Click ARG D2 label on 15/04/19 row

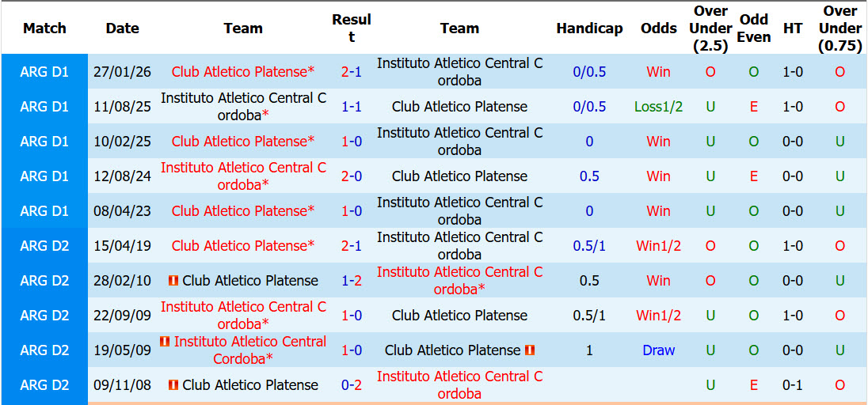44,246
